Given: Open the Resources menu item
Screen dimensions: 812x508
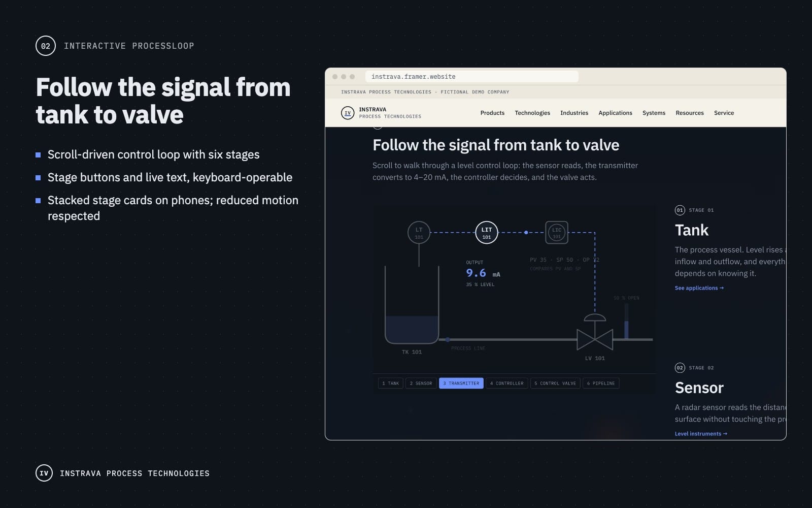Looking at the screenshot, I should tap(690, 113).
